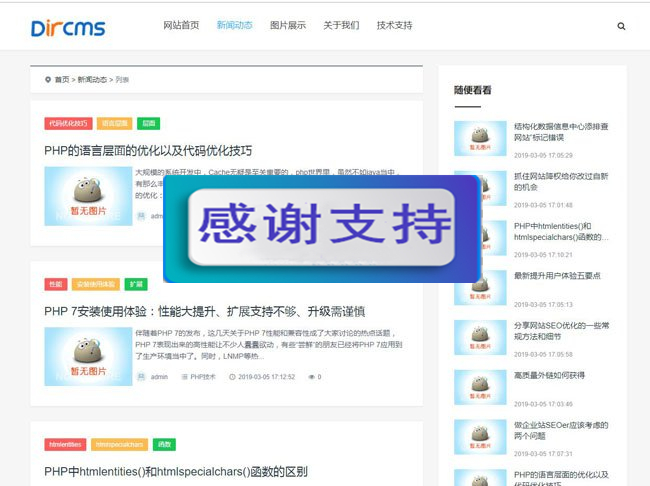Open article PHP的语言层面的优化以及代码优化技巧 title

point(148,151)
